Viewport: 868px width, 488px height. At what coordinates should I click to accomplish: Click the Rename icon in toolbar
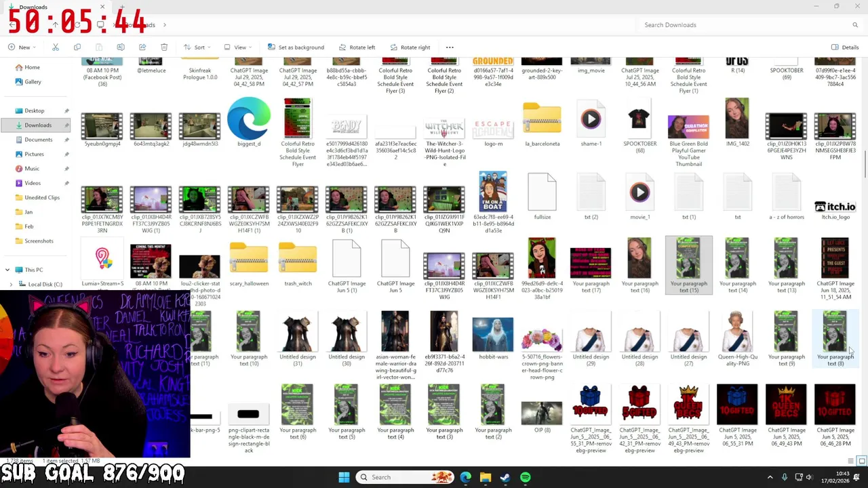tap(121, 47)
